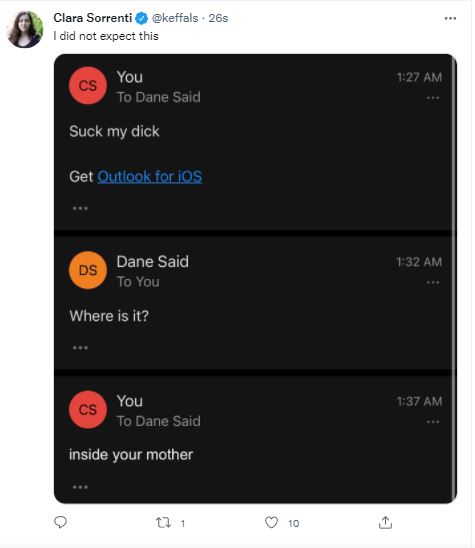Expand ellipsis below "inside your mother"
475x548 pixels.
[80, 487]
